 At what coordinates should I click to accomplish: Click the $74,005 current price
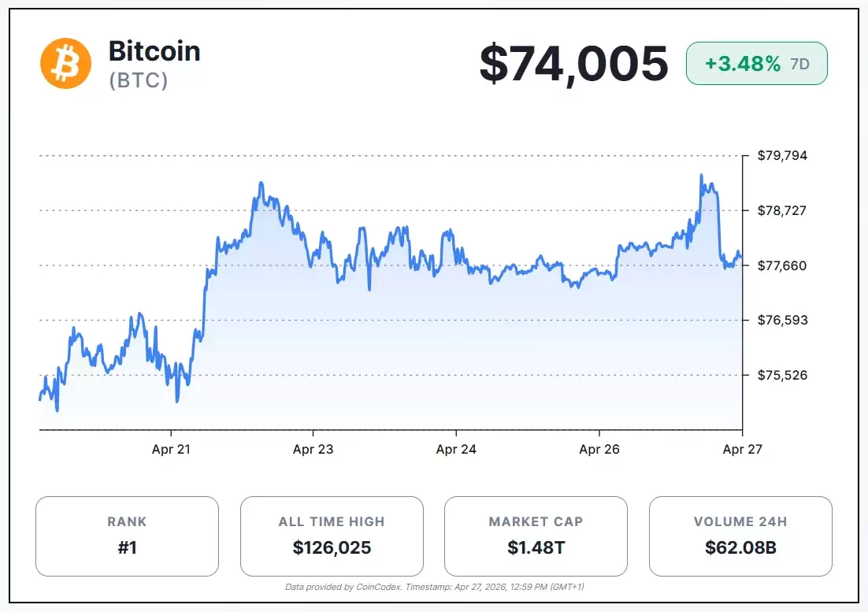click(x=573, y=64)
